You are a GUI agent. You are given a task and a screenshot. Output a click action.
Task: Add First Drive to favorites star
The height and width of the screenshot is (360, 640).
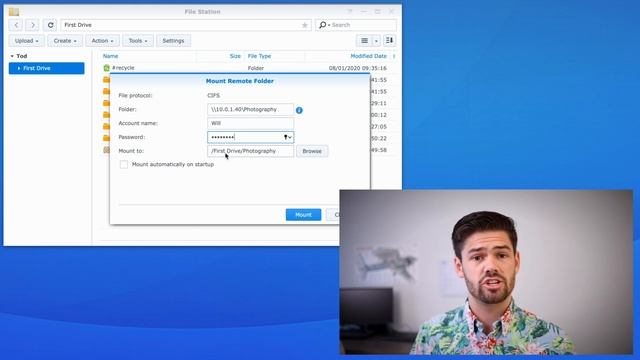304,25
